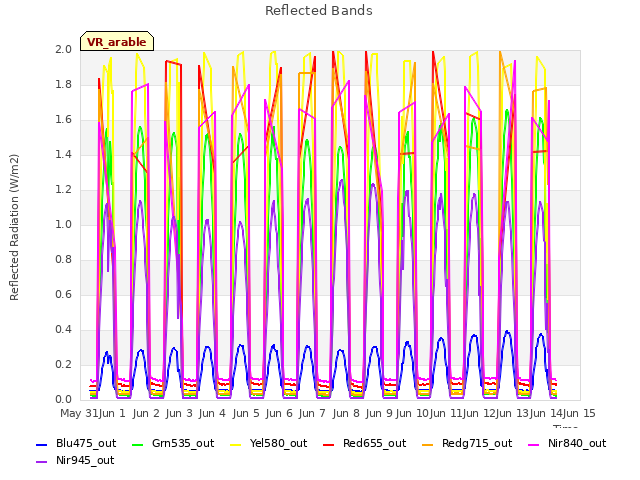Click the purple Nir945_out legend swatch

point(42,462)
